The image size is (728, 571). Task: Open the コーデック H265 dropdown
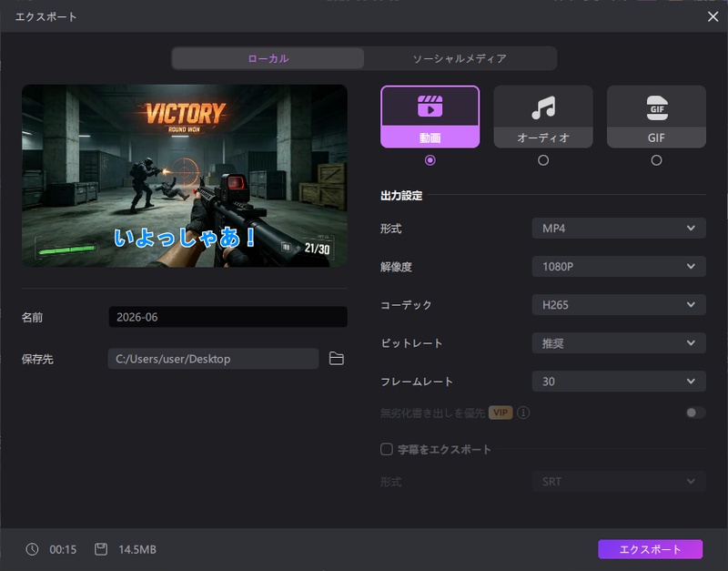(x=619, y=305)
